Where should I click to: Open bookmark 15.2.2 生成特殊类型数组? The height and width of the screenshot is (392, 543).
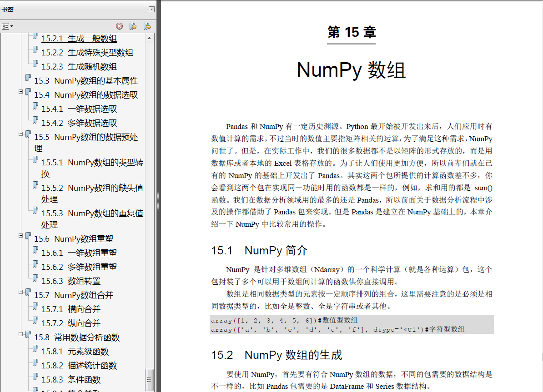(87, 53)
